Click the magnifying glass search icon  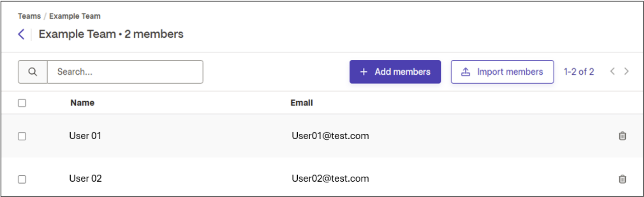tap(33, 72)
